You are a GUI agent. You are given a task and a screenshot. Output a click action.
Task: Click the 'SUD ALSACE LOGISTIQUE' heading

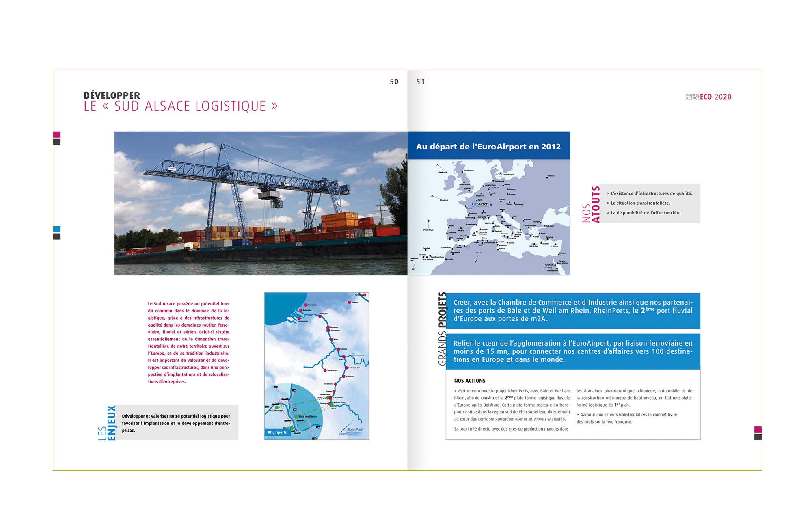[181, 106]
